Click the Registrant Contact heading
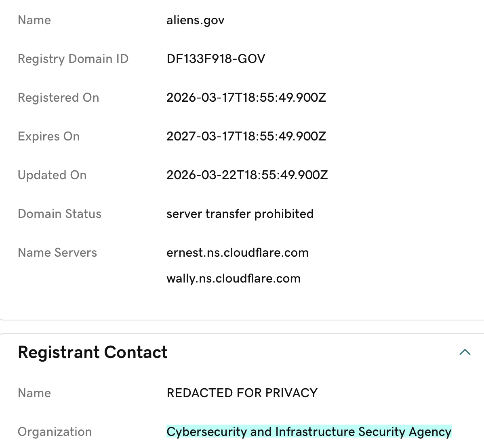Viewport: 484px width, 448px height. [x=93, y=352]
